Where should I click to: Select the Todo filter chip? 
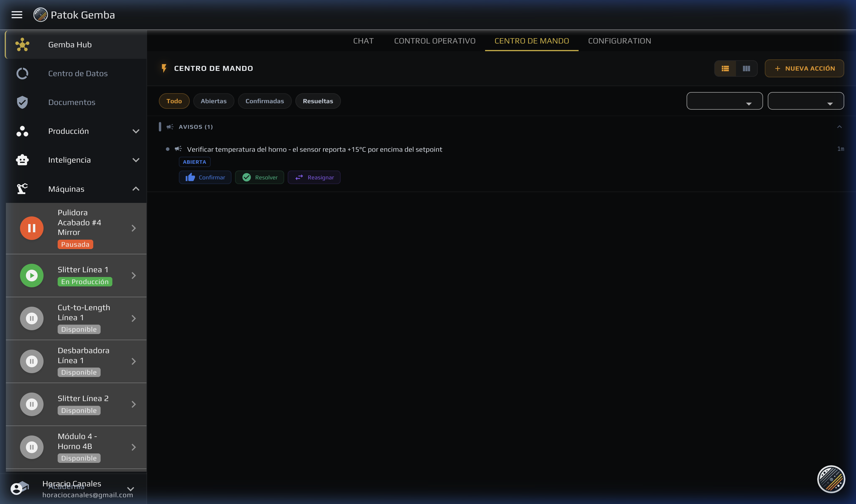174,101
